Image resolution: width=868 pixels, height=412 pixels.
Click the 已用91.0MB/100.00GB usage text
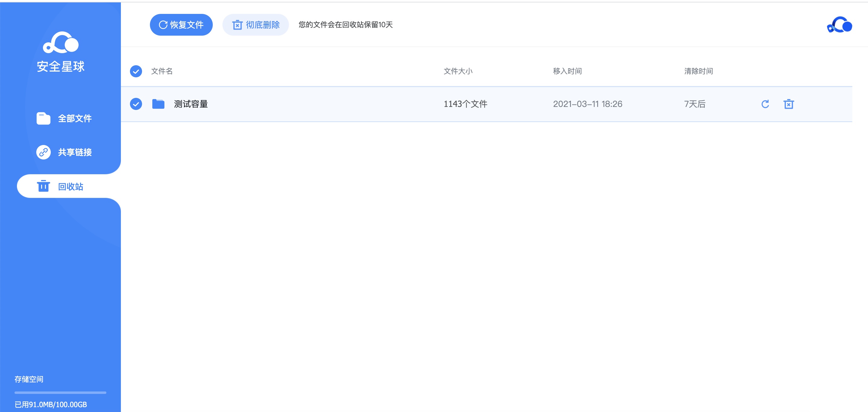coord(51,404)
